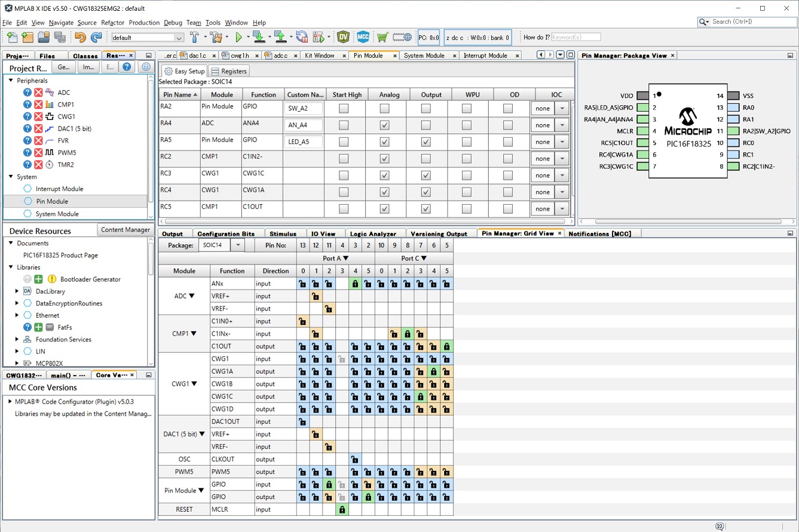This screenshot has width=799, height=532.
Task: Click the locked RA4 ANx green padlock
Action: coord(355,284)
